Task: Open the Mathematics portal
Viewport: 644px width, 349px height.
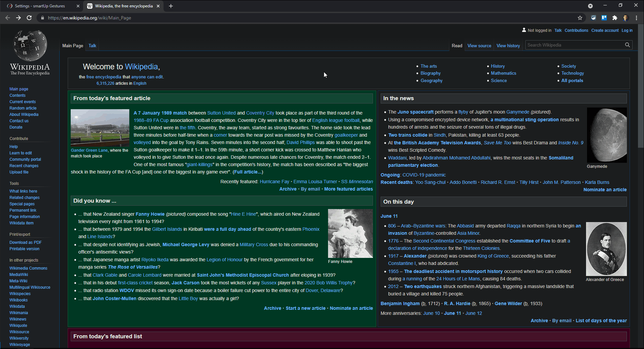Action: point(503,73)
